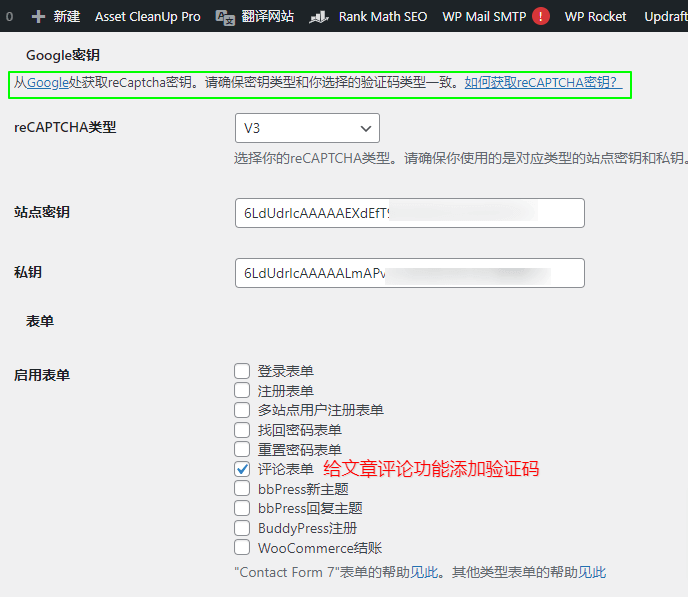688x597 pixels.
Task: Open Asset CleanUp Pro admin menu
Action: 147,17
